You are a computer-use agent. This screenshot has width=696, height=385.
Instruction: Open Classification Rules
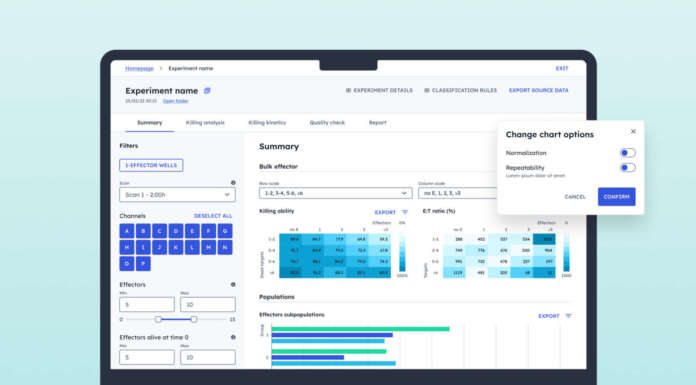(x=461, y=90)
